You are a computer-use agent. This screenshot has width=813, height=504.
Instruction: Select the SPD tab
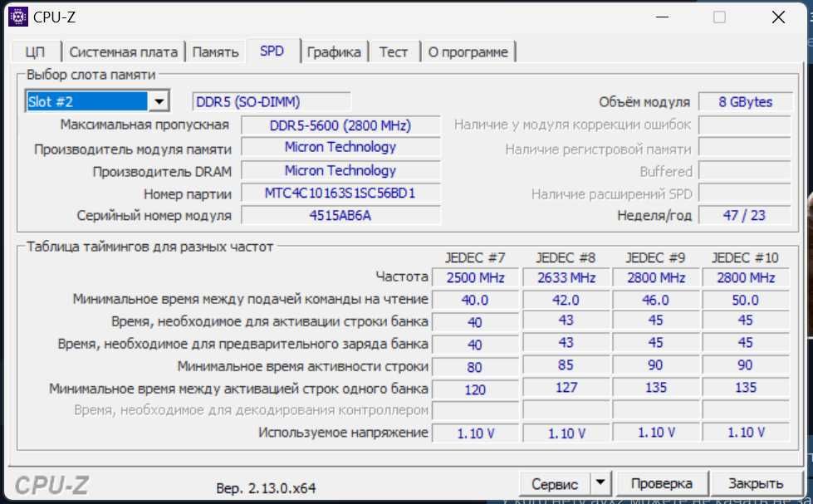[272, 51]
